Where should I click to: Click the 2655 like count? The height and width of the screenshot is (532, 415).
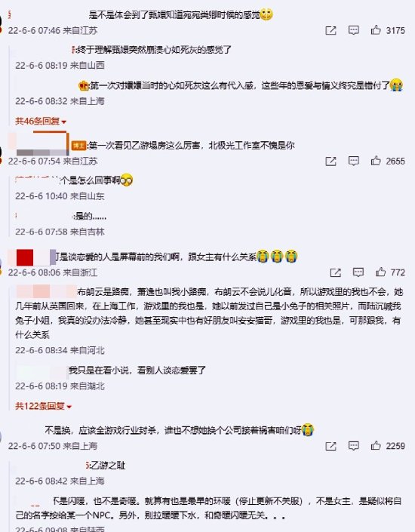tap(395, 161)
